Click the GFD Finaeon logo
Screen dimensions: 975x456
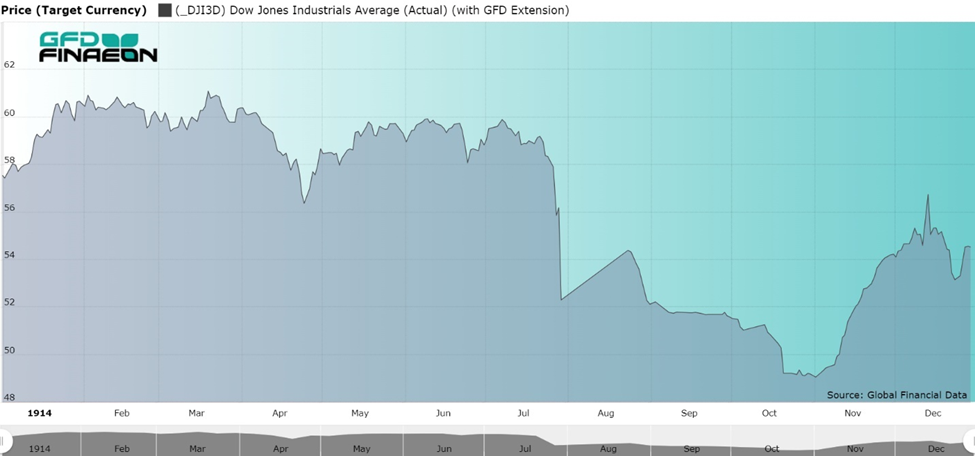click(x=98, y=47)
